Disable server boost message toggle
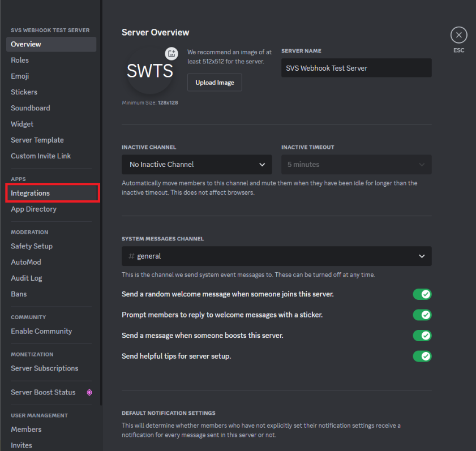Image resolution: width=476 pixels, height=451 pixels. (x=422, y=336)
